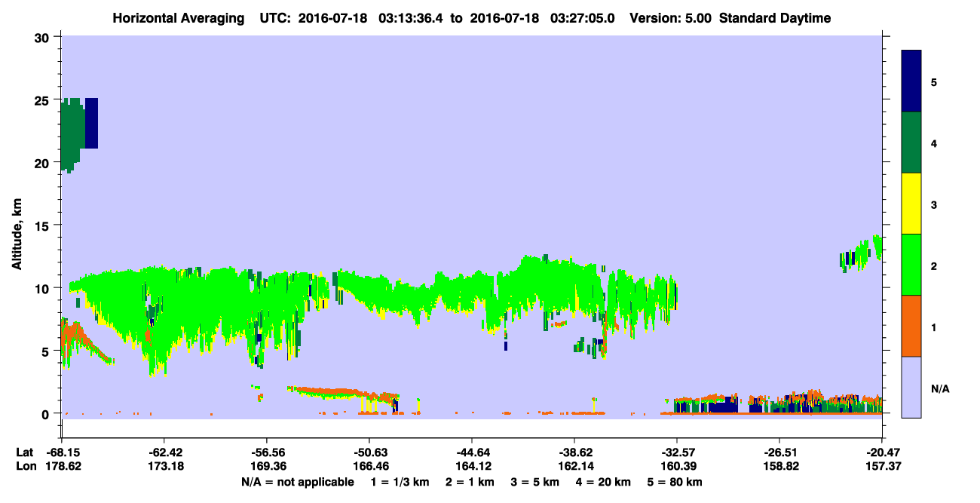Screen dimensions: 980x503
Task: Click the bright green colorbar segment labeled 2
Action: [x=911, y=265]
